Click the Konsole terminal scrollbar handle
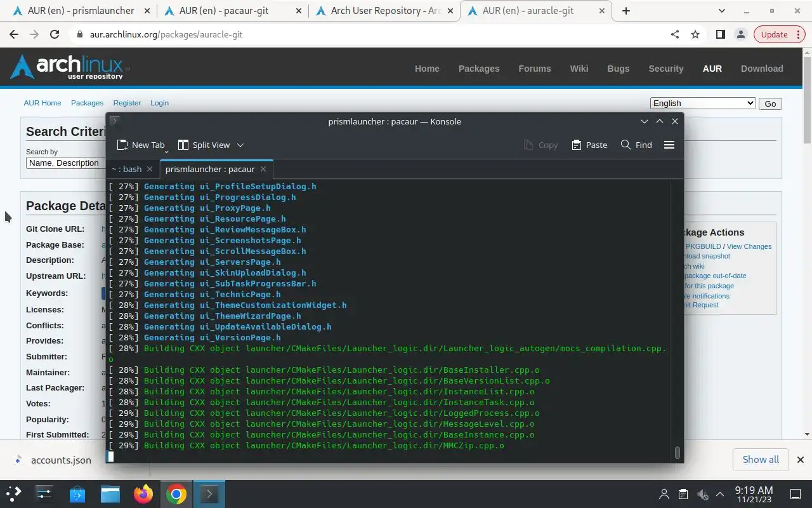This screenshot has width=812, height=508. pyautogui.click(x=678, y=452)
